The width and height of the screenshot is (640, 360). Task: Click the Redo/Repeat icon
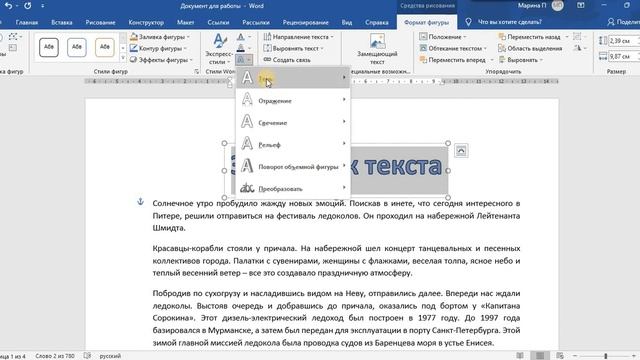pyautogui.click(x=27, y=6)
